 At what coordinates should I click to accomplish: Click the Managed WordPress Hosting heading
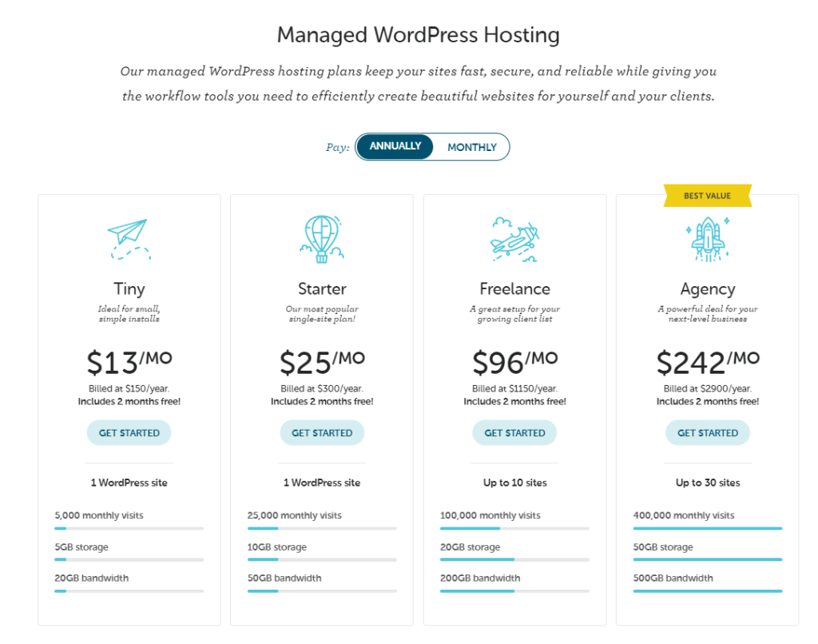(418, 35)
